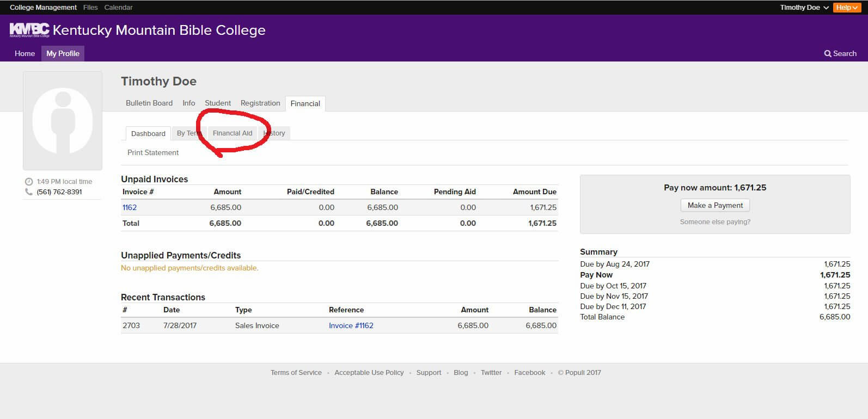The width and height of the screenshot is (868, 419).
Task: Click the Kentucky Mountain Bible College title
Action: (x=159, y=30)
